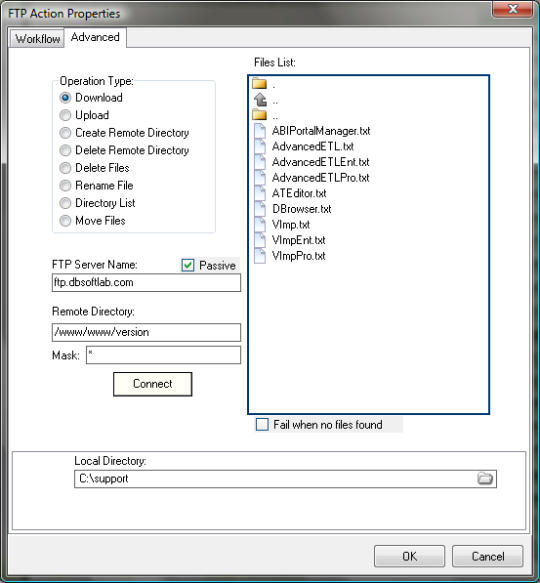Click the ATEditor.txt file icon
This screenshot has width=540, height=583.
click(x=260, y=193)
